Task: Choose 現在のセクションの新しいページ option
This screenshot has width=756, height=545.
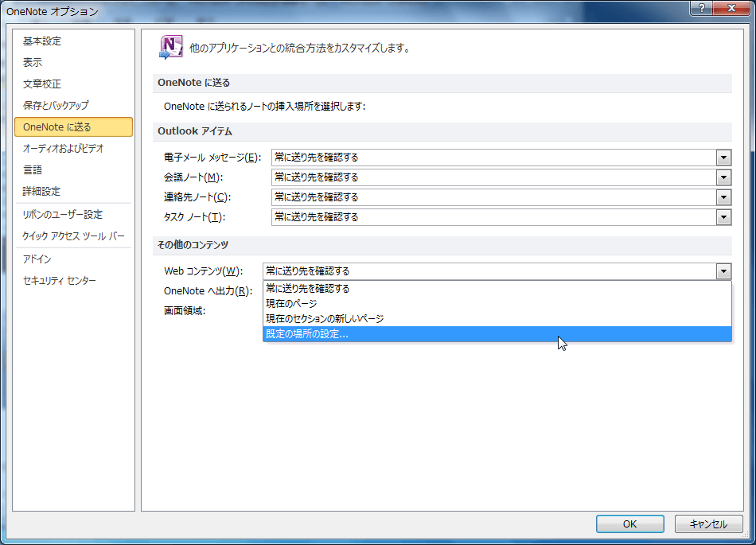Action: 497,318
